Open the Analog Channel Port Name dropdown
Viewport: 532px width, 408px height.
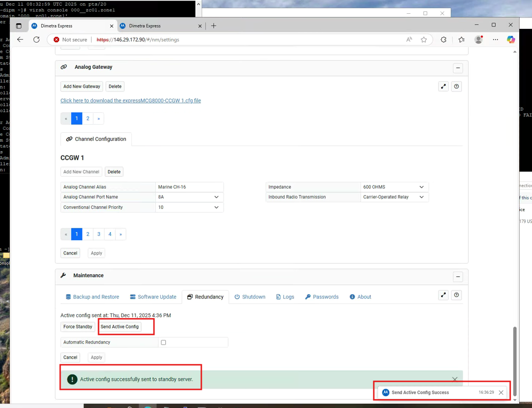189,197
